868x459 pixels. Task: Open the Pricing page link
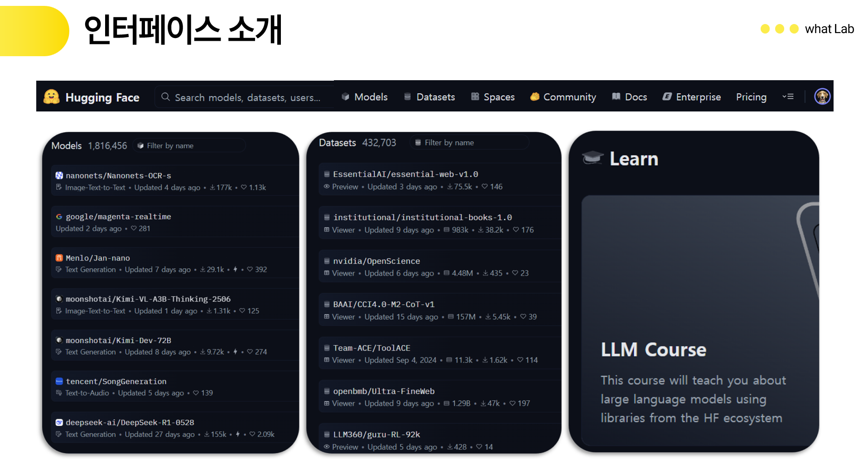[751, 97]
